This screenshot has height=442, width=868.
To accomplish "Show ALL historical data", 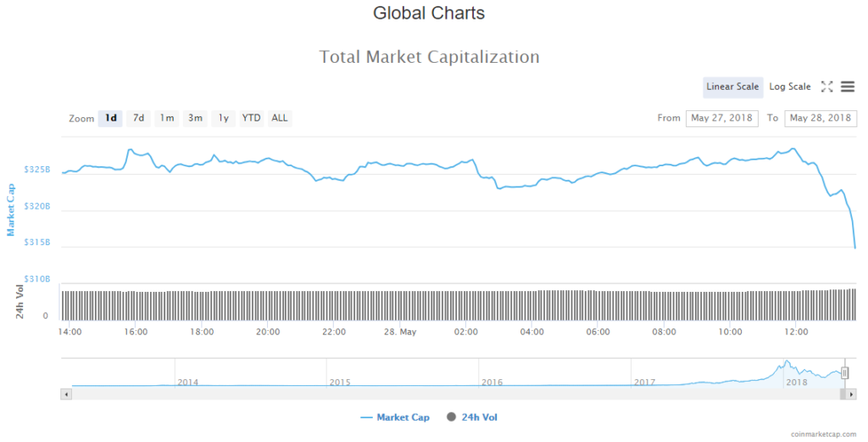I will (280, 118).
